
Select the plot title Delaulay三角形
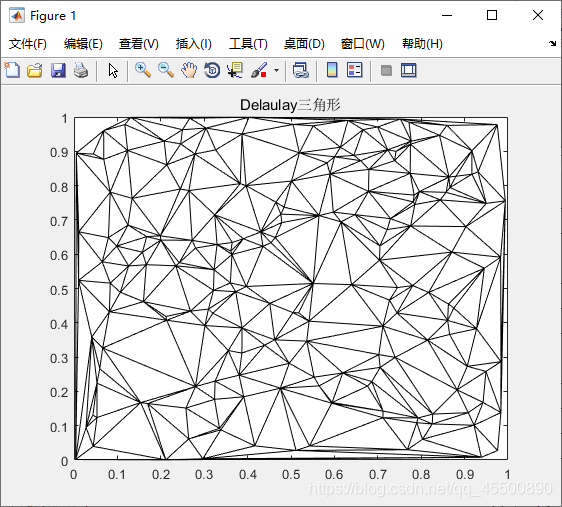[290, 105]
